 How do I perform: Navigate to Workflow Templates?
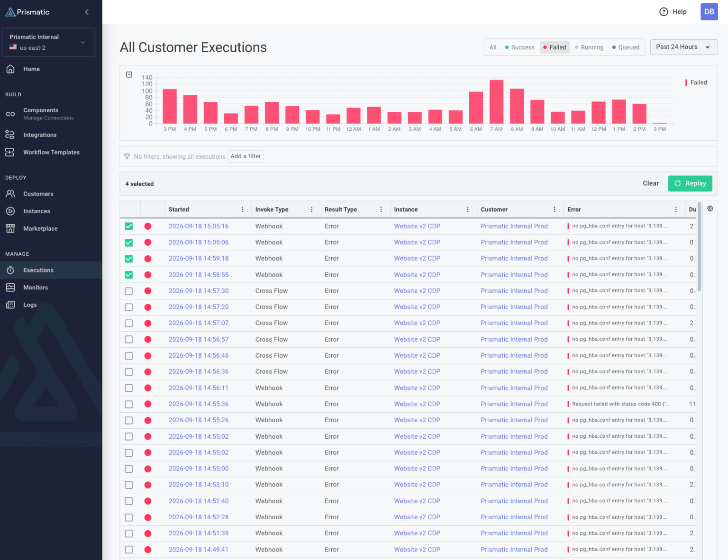pyautogui.click(x=51, y=152)
